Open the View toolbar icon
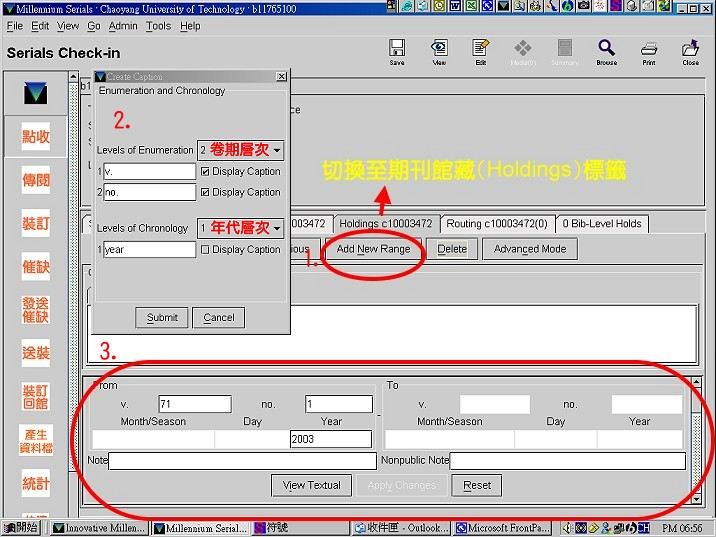The image size is (716, 537). click(x=439, y=51)
